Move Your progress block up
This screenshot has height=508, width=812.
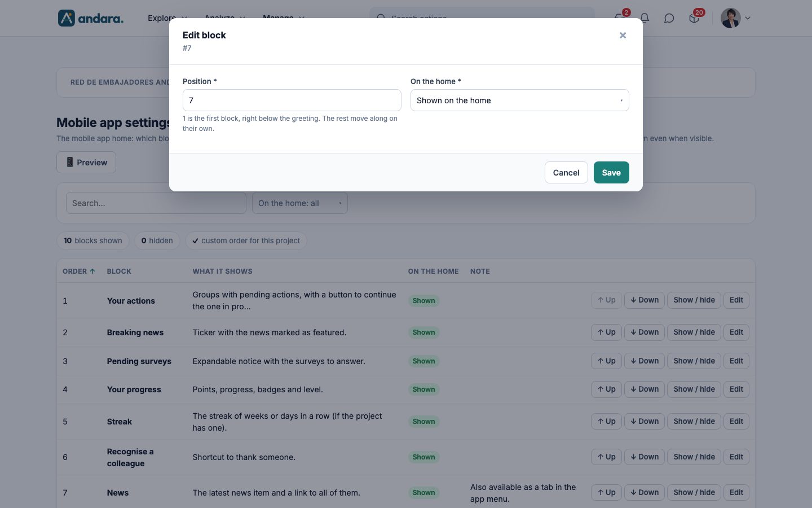click(x=606, y=389)
